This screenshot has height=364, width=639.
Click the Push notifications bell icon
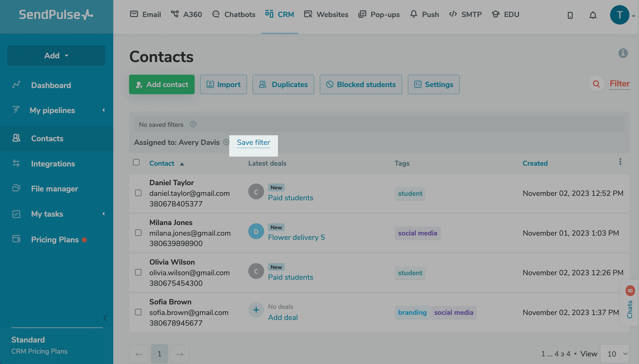413,14
